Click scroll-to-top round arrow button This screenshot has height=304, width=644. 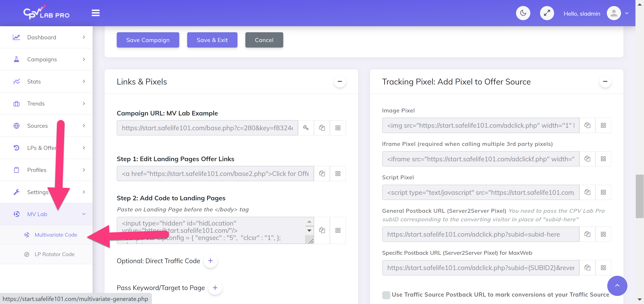click(x=617, y=286)
